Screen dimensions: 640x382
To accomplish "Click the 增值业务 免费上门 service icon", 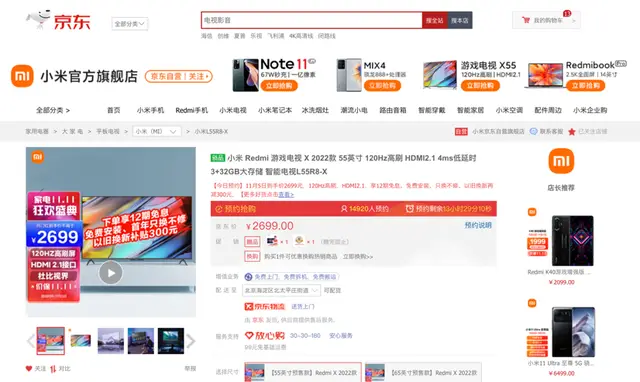I will pyautogui.click(x=248, y=277).
